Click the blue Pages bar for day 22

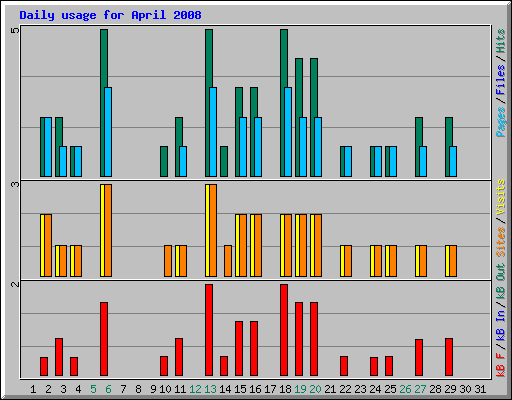pyautogui.click(x=348, y=161)
